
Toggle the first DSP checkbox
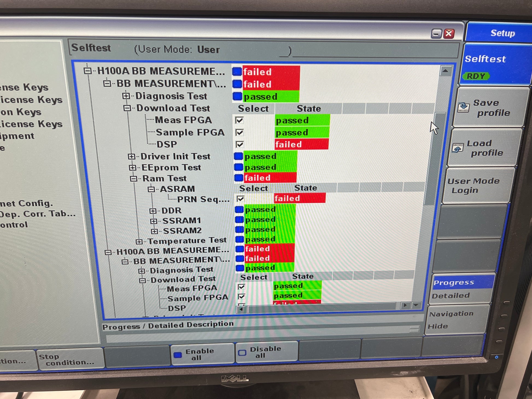[x=240, y=144]
